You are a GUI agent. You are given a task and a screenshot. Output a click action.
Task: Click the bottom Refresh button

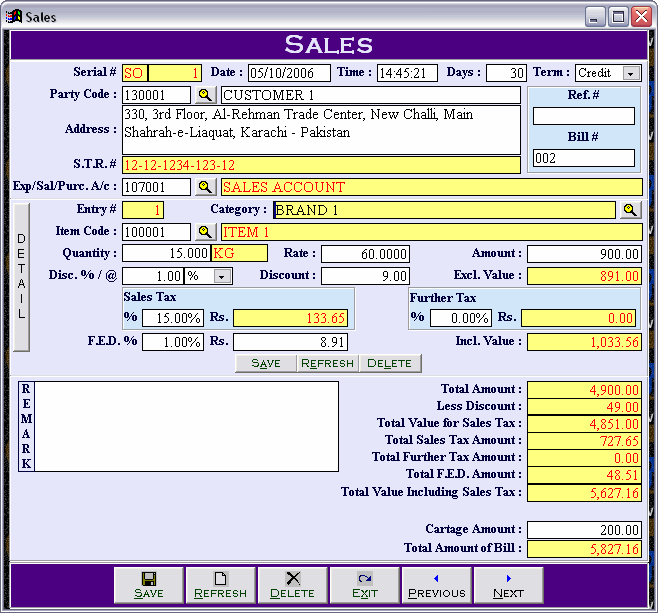(x=220, y=585)
